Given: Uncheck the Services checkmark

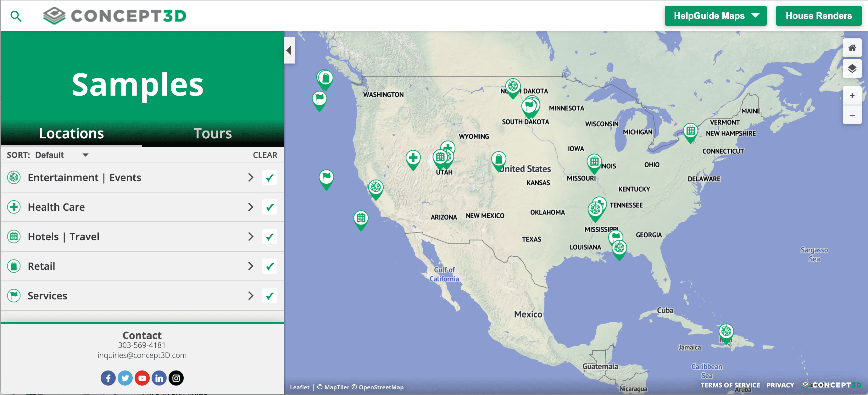Looking at the screenshot, I should click(270, 296).
